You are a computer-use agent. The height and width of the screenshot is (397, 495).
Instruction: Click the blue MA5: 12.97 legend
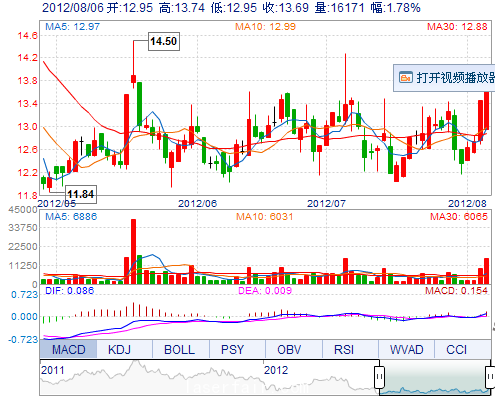click(x=72, y=26)
